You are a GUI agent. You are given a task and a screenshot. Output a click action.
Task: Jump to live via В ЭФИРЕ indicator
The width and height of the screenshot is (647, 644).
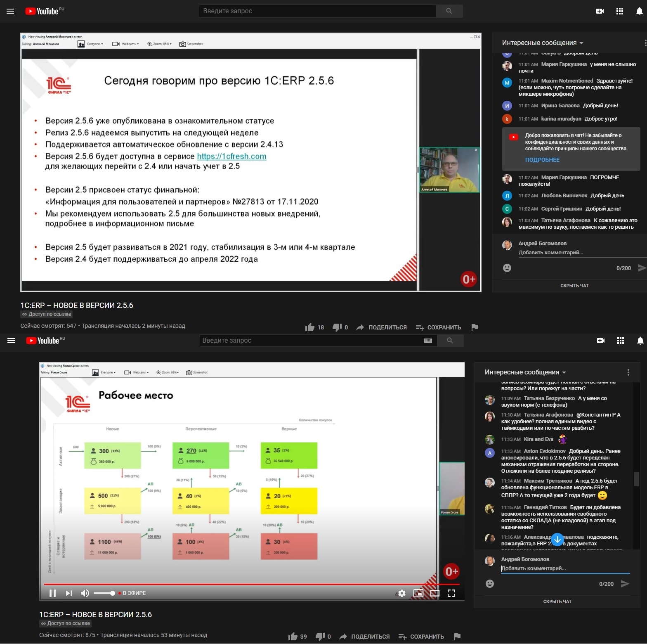tap(132, 593)
